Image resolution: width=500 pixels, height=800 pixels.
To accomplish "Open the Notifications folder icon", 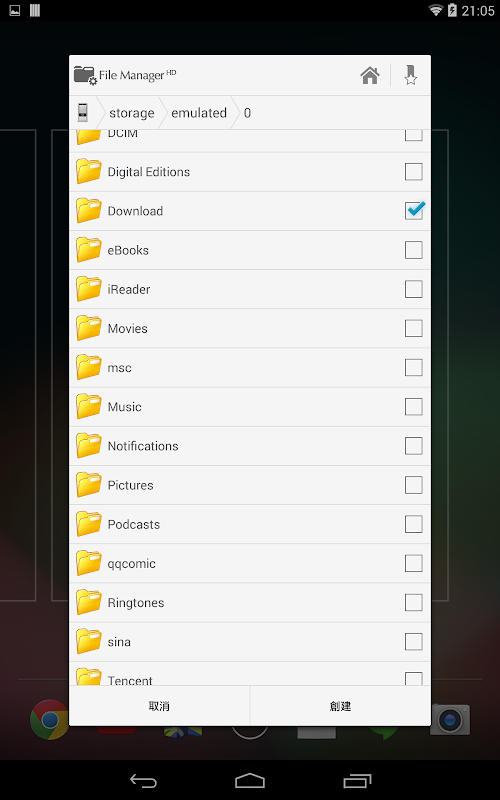I will click(89, 446).
